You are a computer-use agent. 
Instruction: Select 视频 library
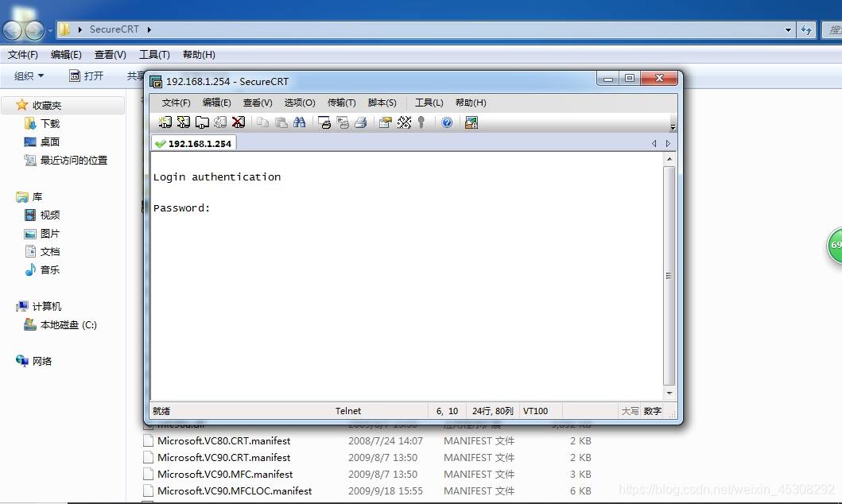coord(50,215)
